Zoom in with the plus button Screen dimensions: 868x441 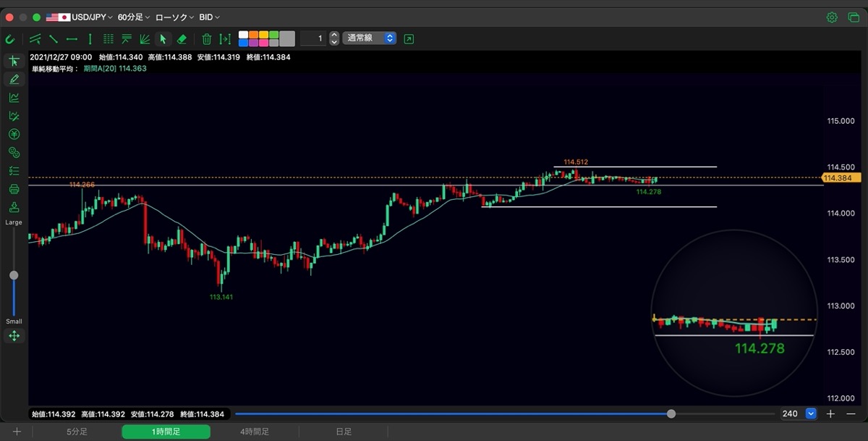pos(831,413)
